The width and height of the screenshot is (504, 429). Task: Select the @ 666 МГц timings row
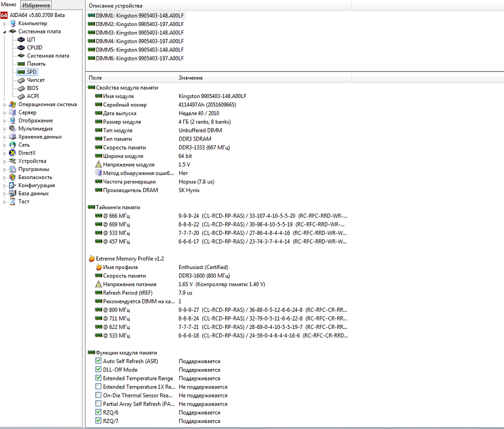[x=218, y=216]
